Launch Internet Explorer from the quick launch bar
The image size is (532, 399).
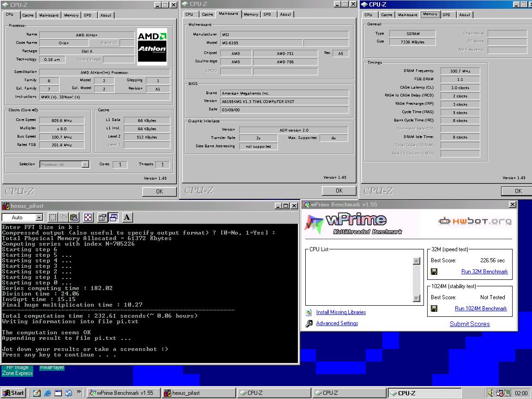(48, 393)
